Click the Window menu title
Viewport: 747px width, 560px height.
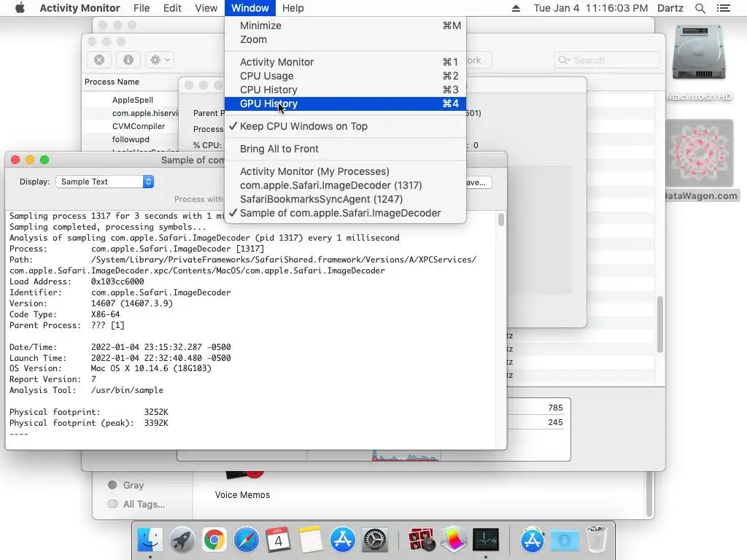(x=249, y=8)
